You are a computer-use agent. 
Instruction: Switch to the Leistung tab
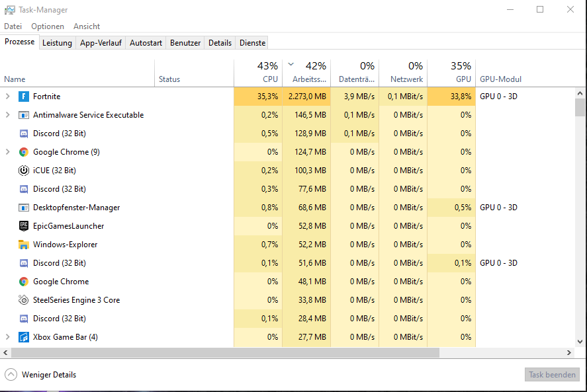click(x=57, y=43)
